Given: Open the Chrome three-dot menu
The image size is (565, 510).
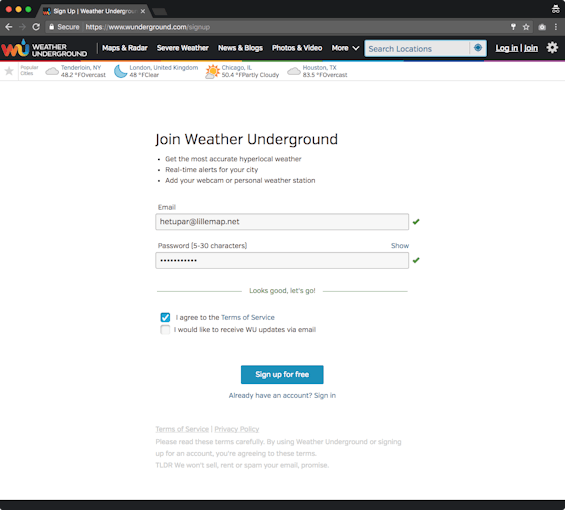Looking at the screenshot, I should [556, 27].
